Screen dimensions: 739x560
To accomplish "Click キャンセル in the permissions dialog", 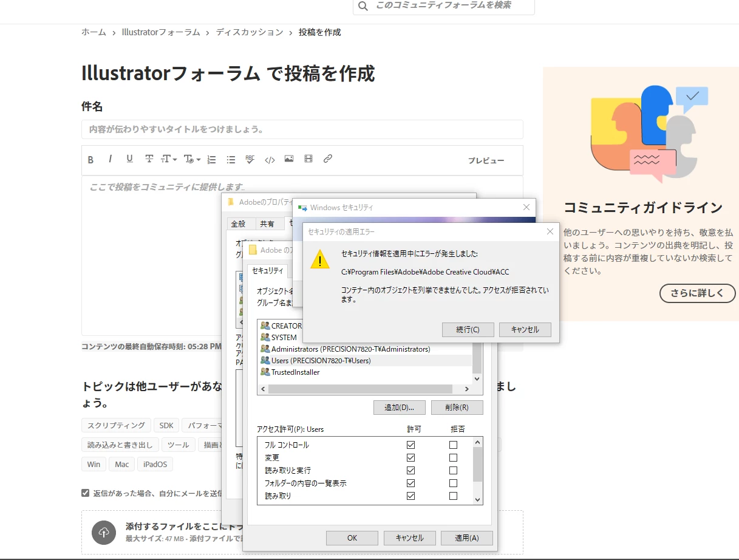I will 409,538.
